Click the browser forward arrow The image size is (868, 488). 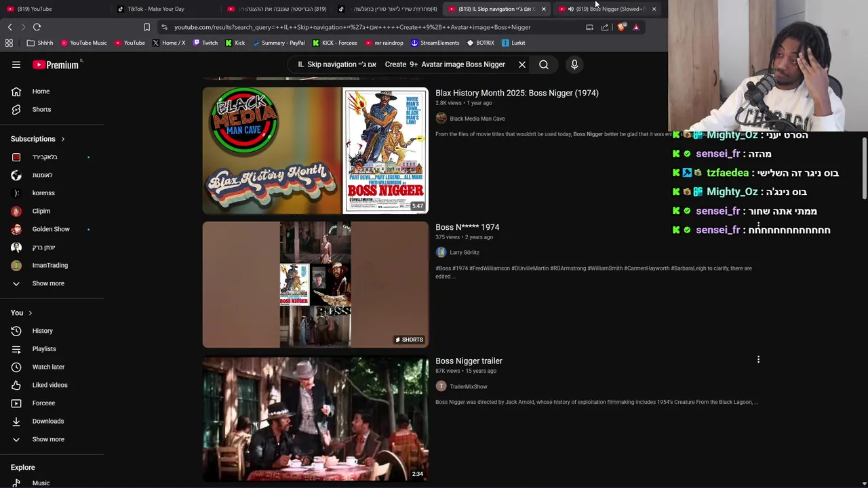(x=23, y=27)
